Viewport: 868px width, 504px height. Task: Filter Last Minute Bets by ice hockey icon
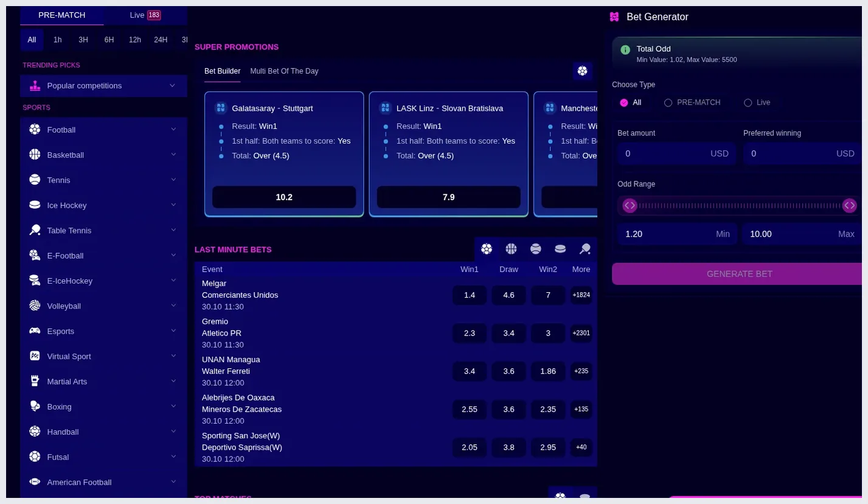560,249
